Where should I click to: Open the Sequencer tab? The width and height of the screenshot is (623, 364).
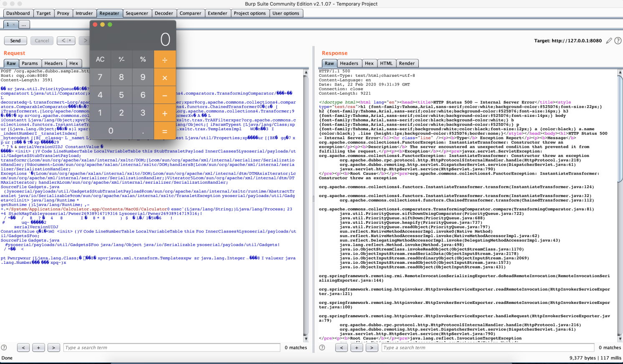click(x=137, y=13)
